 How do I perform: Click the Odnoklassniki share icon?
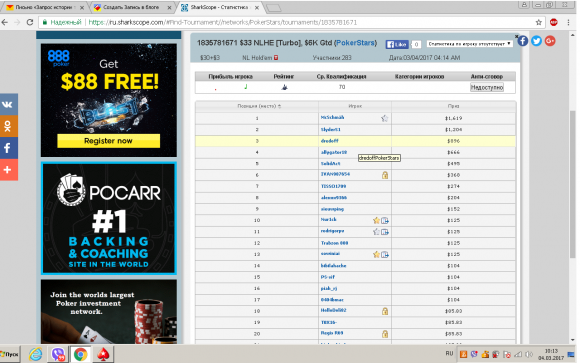(x=8, y=126)
